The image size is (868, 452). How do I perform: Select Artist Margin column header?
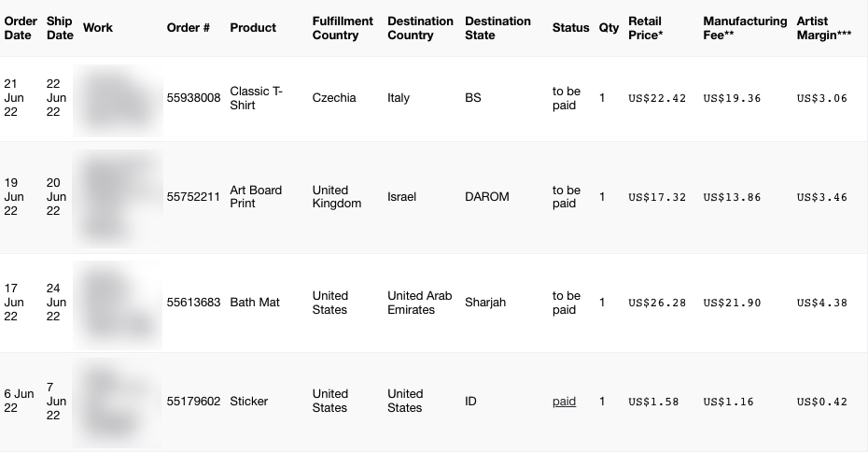[x=824, y=28]
